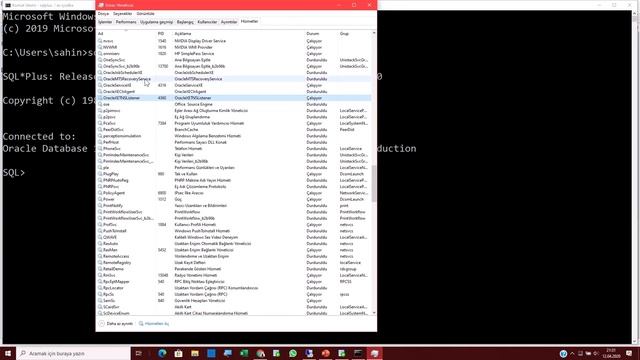640x360 pixels.
Task: Open the Seçenekler menu
Action: [x=122, y=13]
